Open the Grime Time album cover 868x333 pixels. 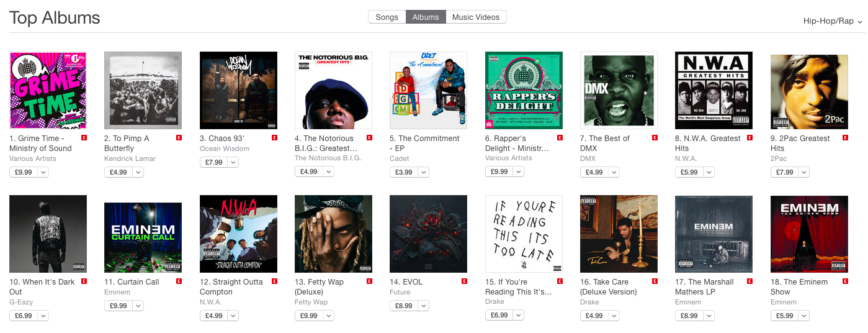point(48,90)
